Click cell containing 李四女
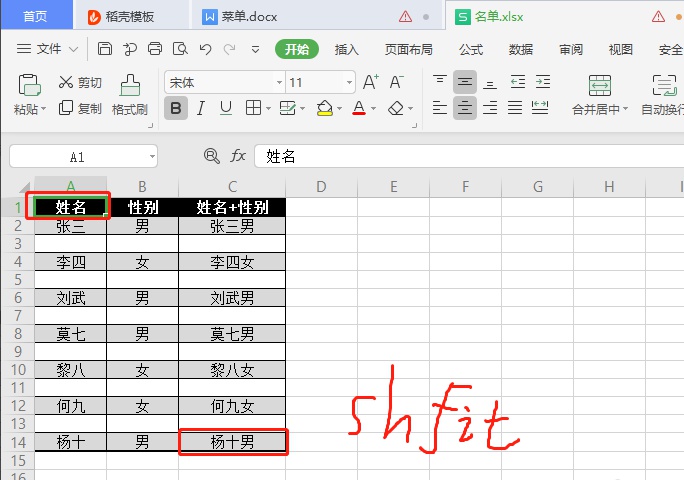Viewport: 684px width, 480px height. [232, 262]
